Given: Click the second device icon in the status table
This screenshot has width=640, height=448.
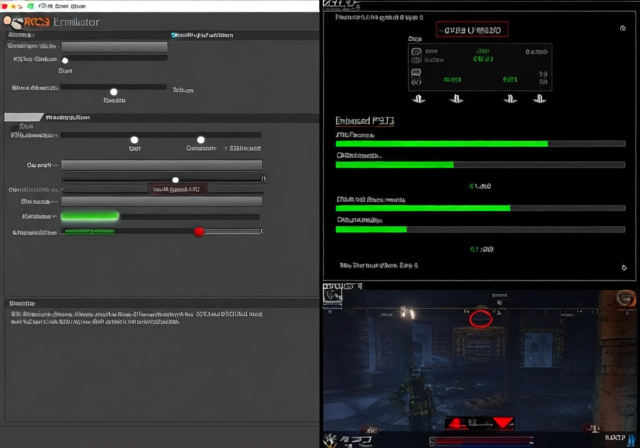Looking at the screenshot, I should click(416, 60).
